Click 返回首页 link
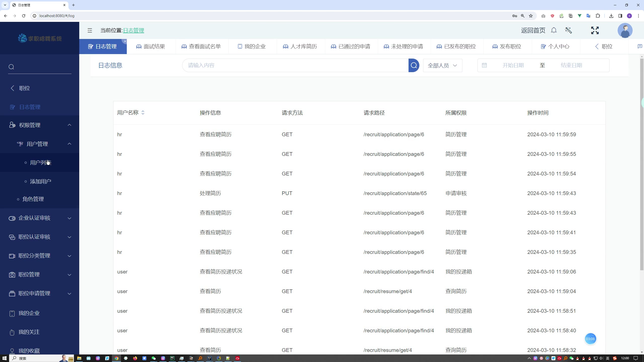 [x=533, y=30]
